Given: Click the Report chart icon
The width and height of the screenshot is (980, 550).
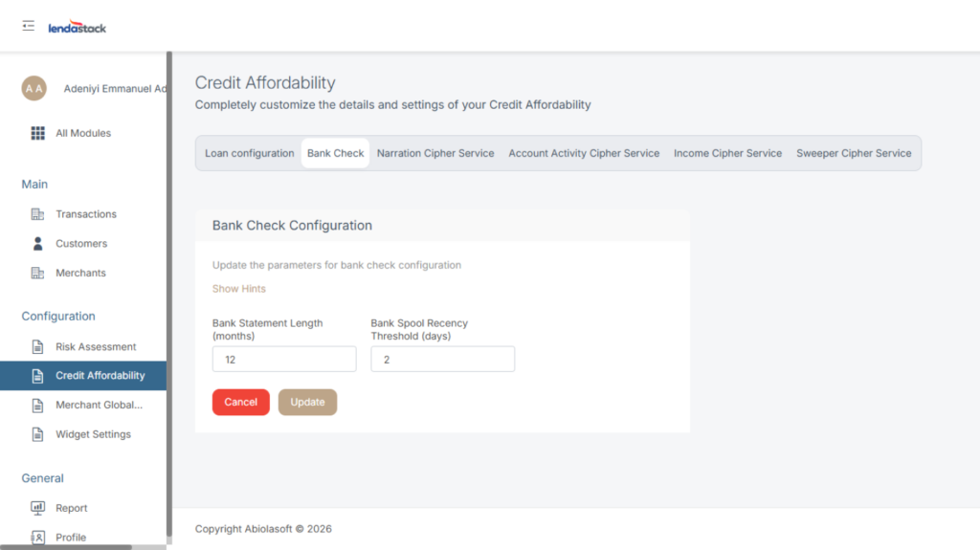Looking at the screenshot, I should [x=38, y=508].
